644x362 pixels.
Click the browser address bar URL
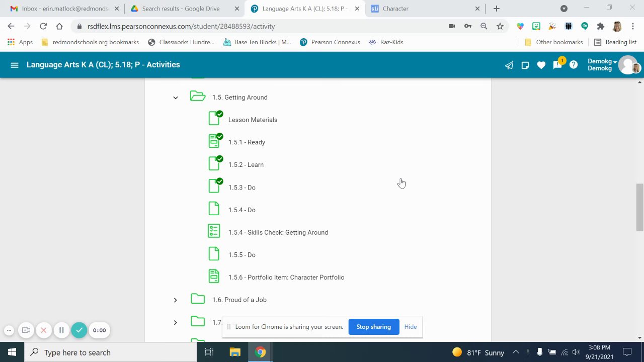click(181, 26)
